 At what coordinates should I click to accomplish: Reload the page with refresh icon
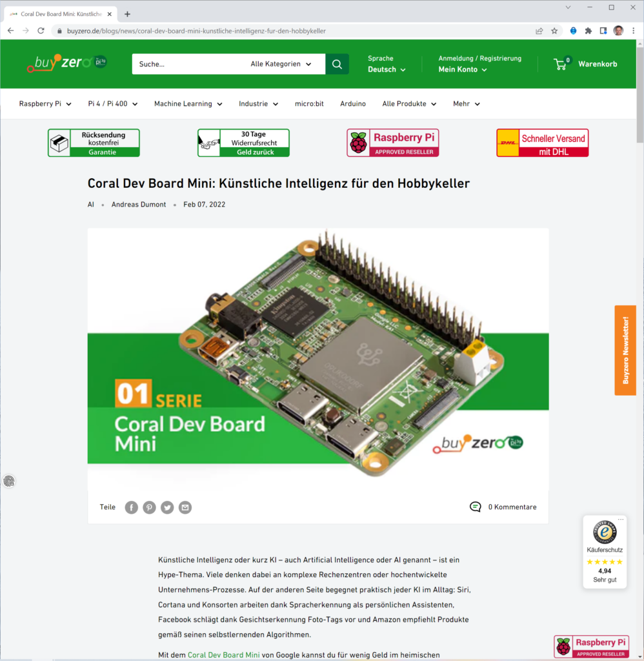(41, 31)
